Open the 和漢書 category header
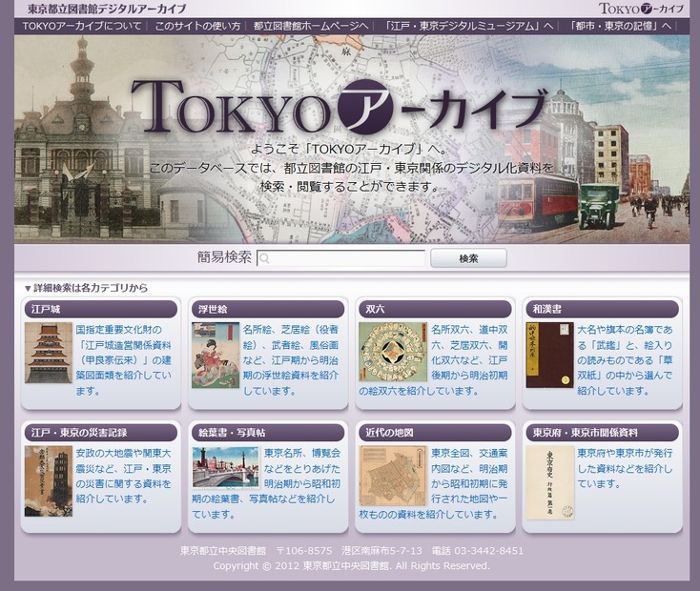 coord(602,309)
